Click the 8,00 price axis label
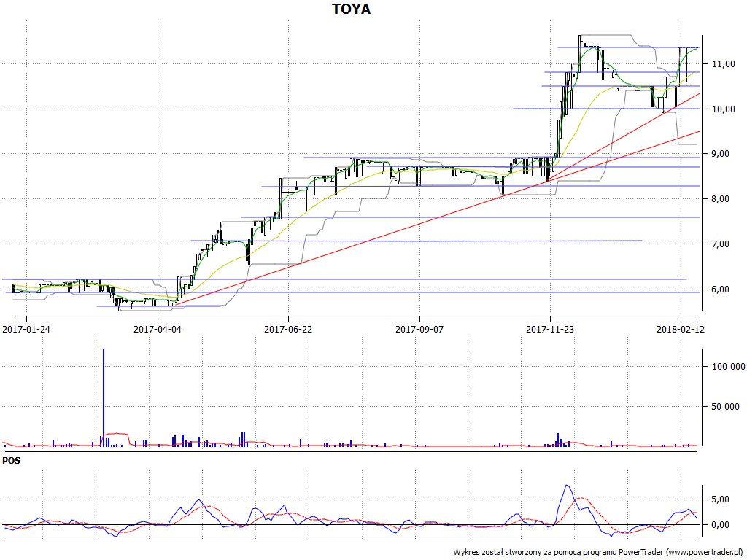Screen dimensions: 747x560 [x=720, y=199]
